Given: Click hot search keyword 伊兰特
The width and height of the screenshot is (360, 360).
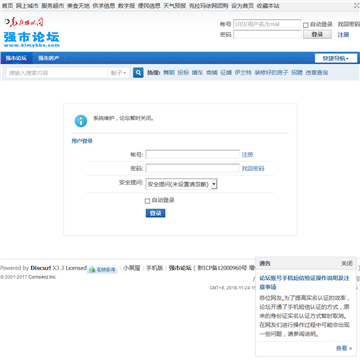Looking at the screenshot, I should tap(243, 73).
